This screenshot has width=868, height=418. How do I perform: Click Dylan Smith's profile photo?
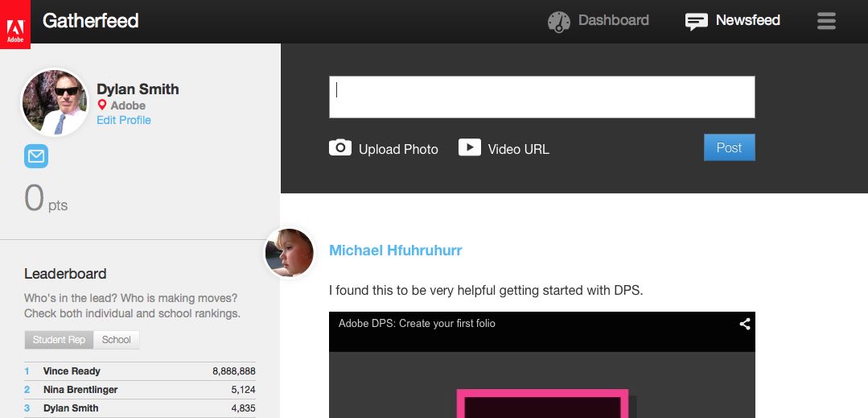[54, 102]
